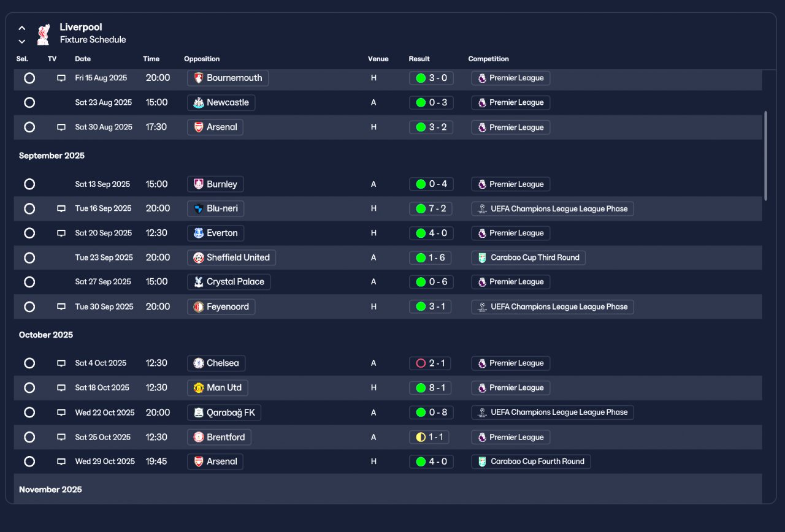Select the Crystal Palace fixture radio button
785x532 pixels.
[x=29, y=282]
